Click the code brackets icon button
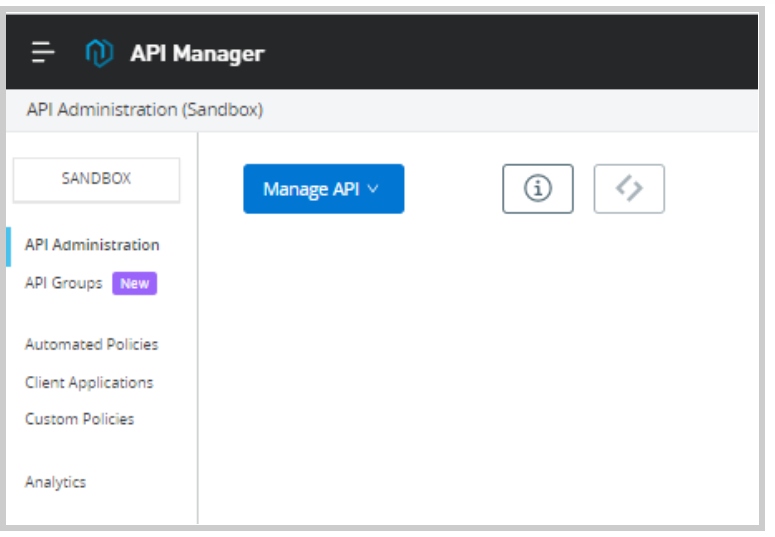This screenshot has width=775, height=537. (x=629, y=189)
